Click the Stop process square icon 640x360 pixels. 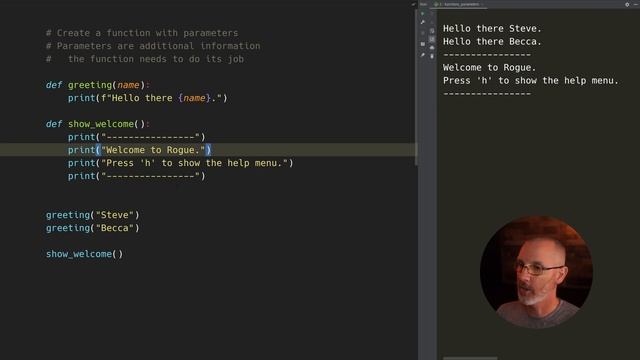422,33
